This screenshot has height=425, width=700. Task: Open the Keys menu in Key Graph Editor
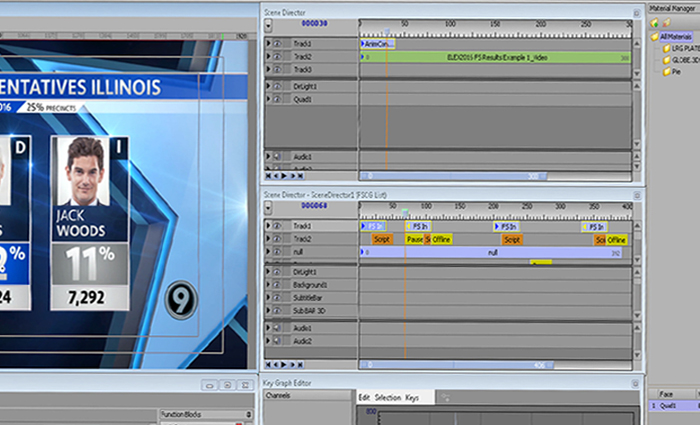click(412, 398)
